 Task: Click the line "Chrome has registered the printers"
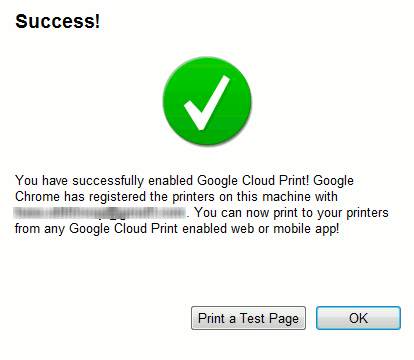pyautogui.click(x=176, y=196)
